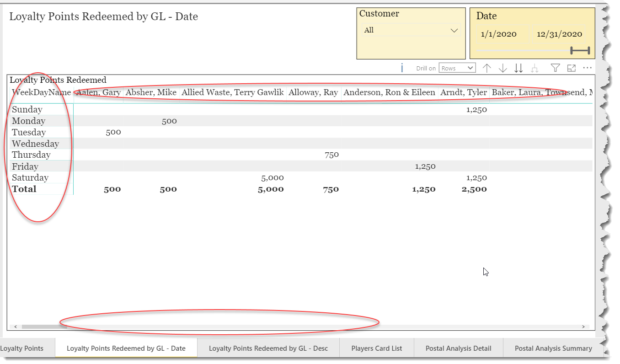Open the visual in focus mode

pos(571,68)
